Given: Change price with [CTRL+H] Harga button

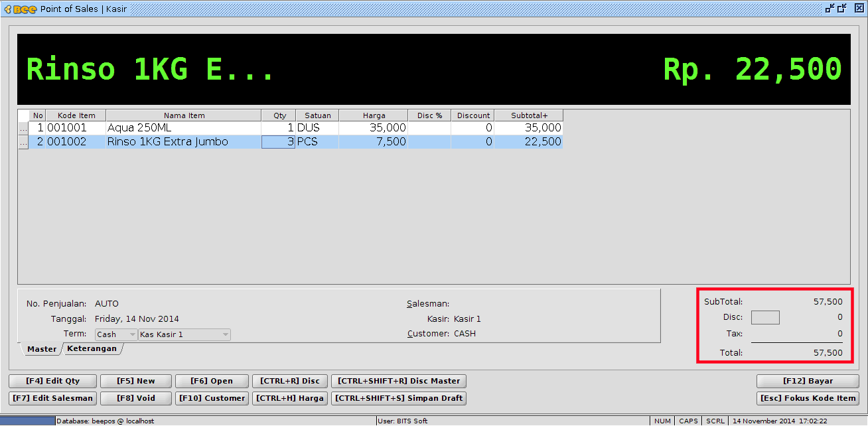Looking at the screenshot, I should pos(290,398).
